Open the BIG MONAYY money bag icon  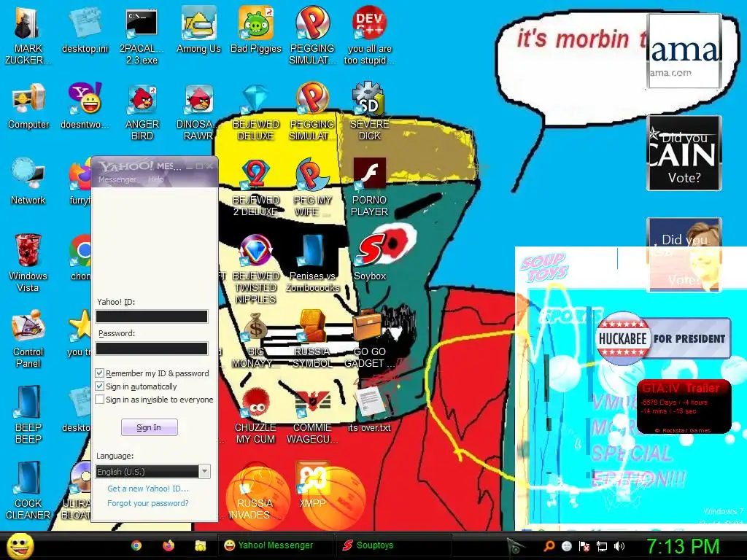click(256, 339)
